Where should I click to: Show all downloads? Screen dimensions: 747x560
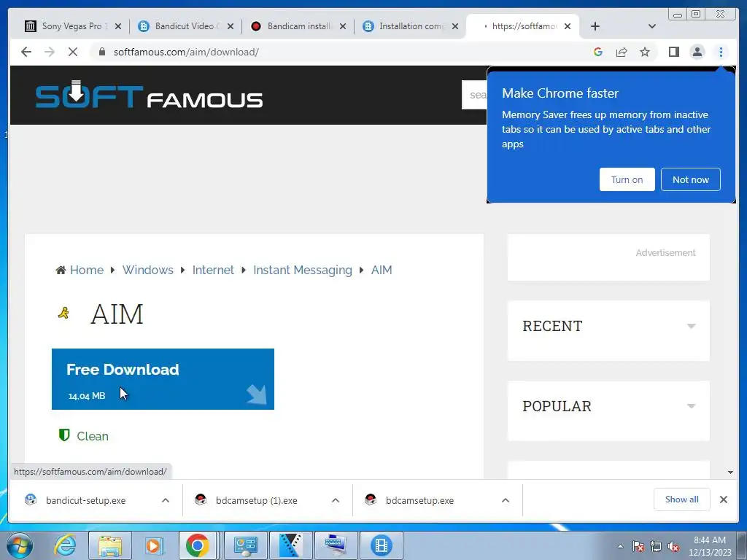click(x=682, y=499)
